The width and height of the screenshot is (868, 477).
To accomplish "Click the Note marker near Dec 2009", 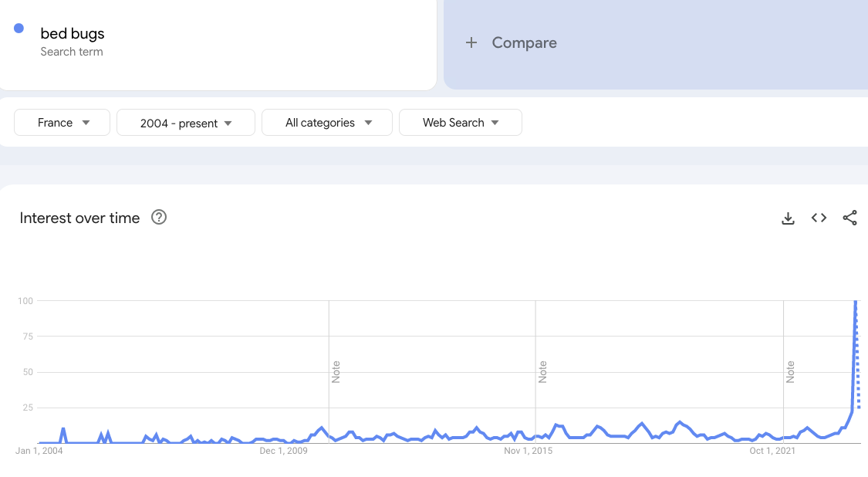I will (336, 371).
